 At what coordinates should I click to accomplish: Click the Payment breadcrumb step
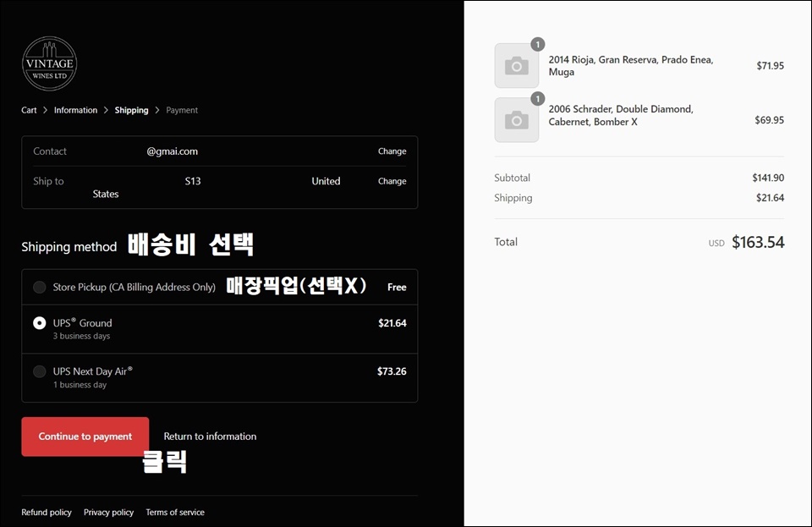coord(182,110)
